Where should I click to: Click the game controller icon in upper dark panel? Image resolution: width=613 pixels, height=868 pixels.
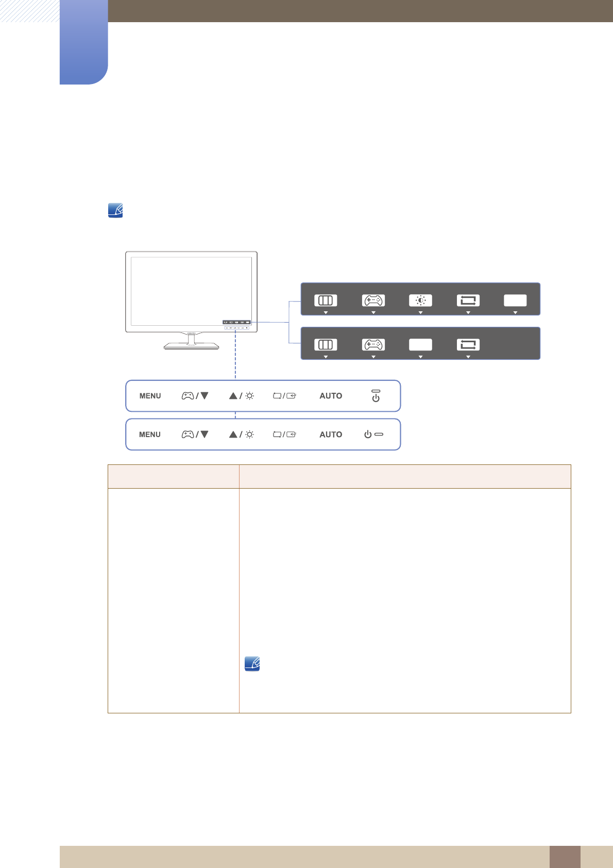[373, 301]
